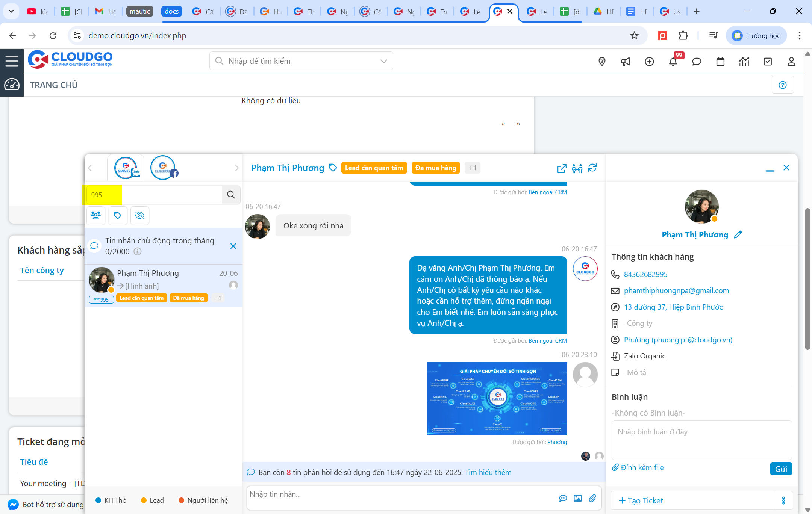Image resolution: width=812 pixels, height=514 pixels.
Task: Open the hamburger menu
Action: (12, 60)
